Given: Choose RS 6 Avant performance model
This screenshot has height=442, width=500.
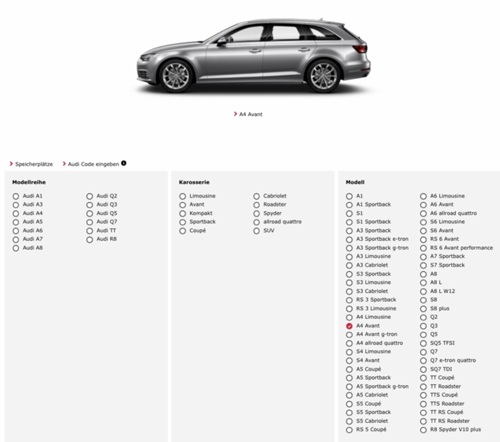Looking at the screenshot, I should [423, 248].
